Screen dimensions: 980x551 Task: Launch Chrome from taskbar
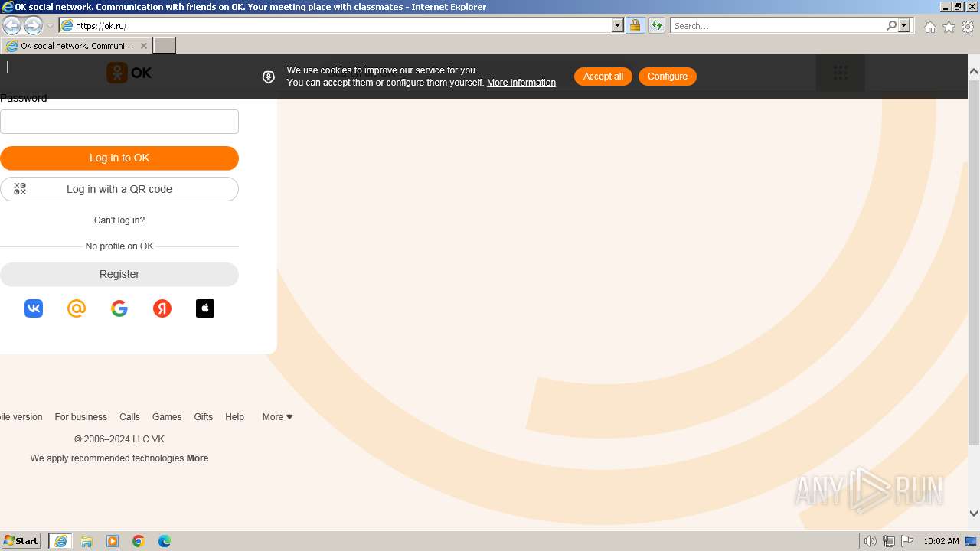(x=139, y=541)
